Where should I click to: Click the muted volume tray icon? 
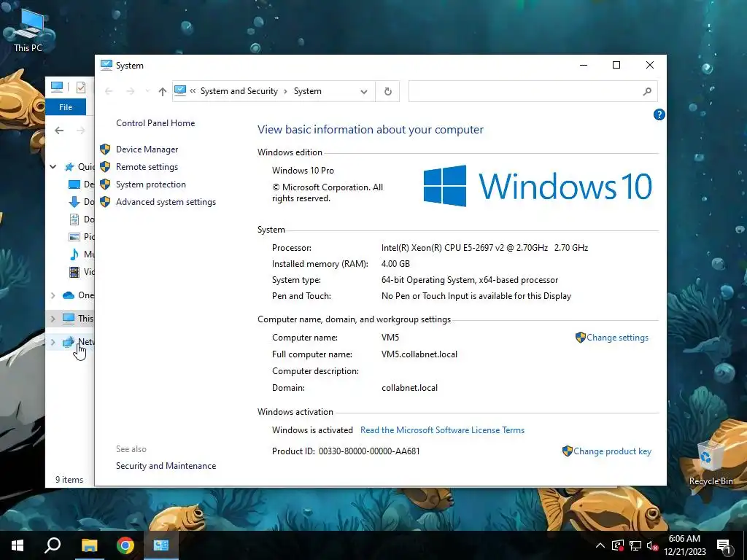tap(652, 545)
